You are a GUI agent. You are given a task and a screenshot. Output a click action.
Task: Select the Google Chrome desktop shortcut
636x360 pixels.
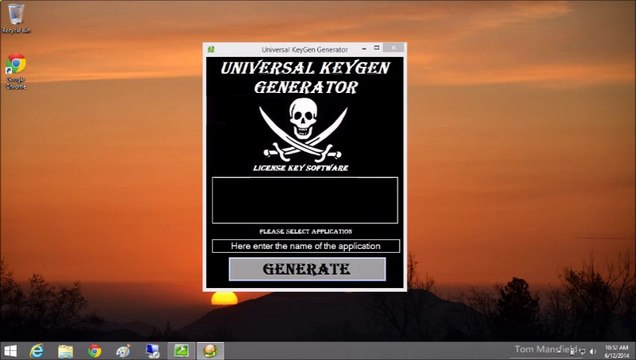pos(16,71)
